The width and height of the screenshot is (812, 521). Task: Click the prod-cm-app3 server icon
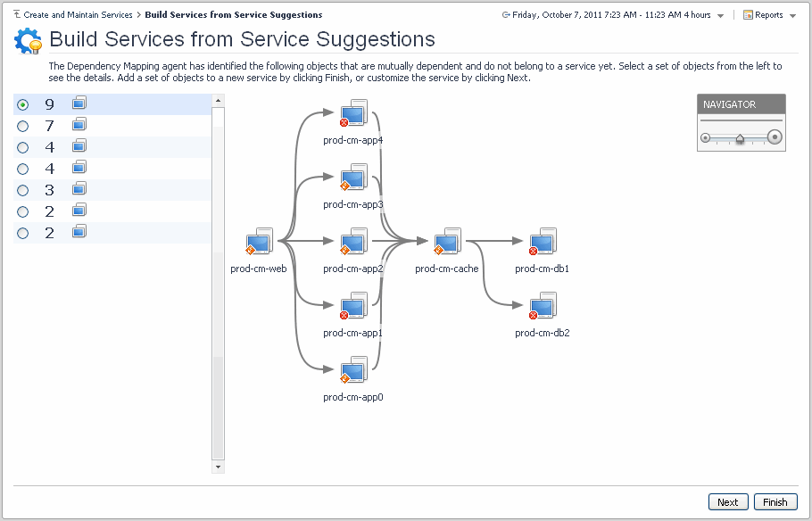click(353, 178)
